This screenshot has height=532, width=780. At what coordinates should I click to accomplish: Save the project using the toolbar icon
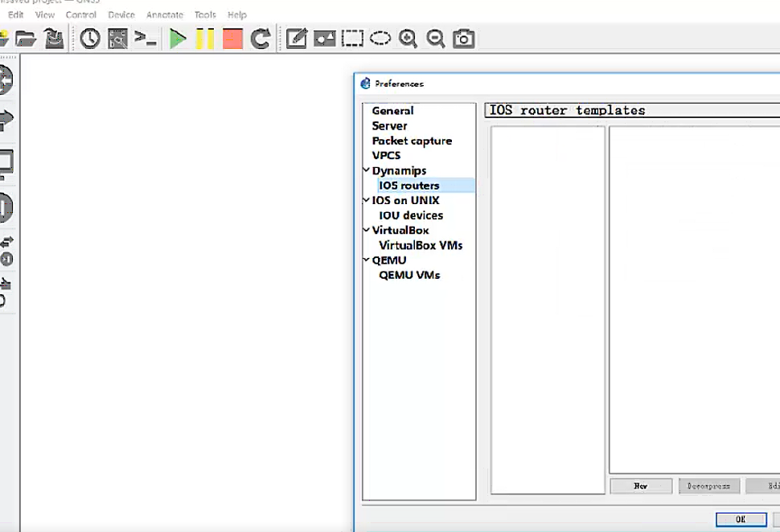click(x=54, y=39)
